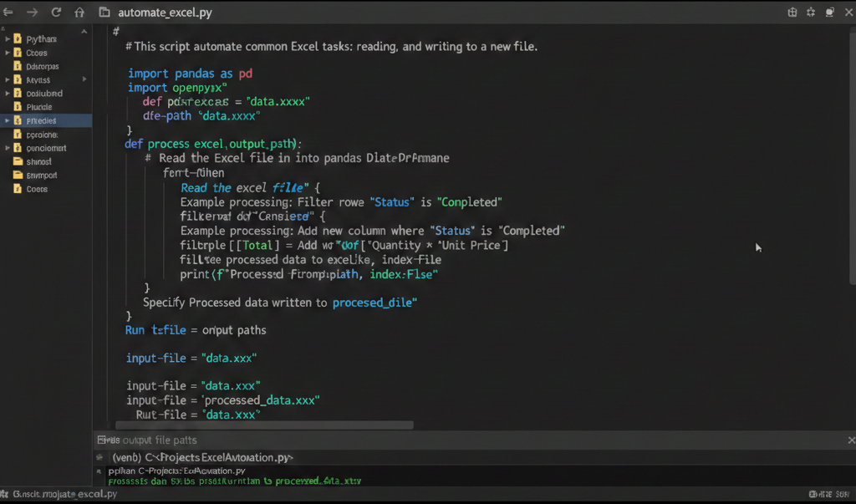Click the forward navigation arrow icon

coord(32,12)
